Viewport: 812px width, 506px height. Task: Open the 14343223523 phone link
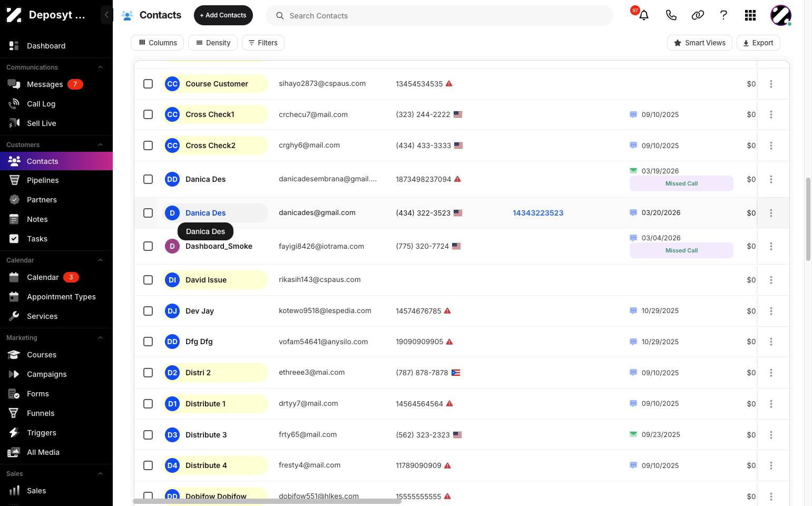point(538,213)
